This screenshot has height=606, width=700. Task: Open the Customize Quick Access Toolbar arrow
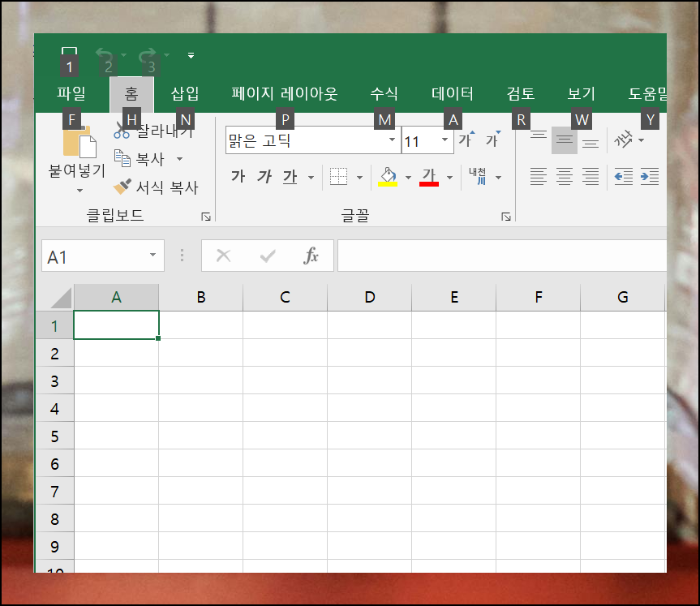click(x=191, y=55)
